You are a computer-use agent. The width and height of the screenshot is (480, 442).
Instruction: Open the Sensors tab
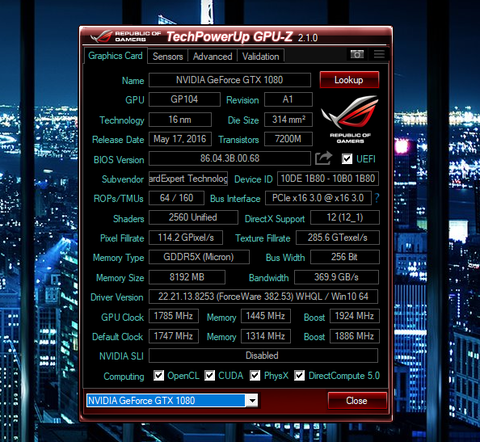point(168,56)
